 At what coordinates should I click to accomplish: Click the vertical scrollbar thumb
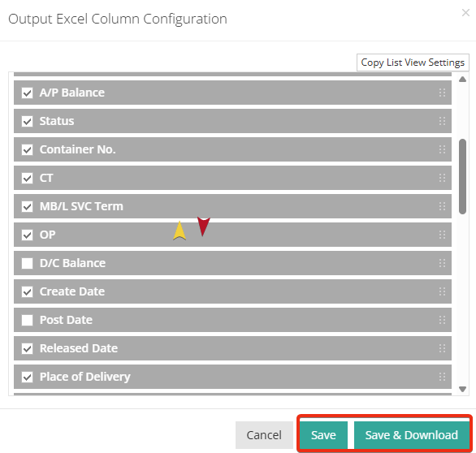462,177
